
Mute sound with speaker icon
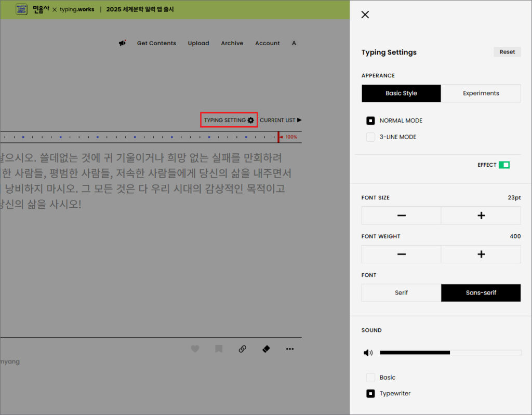[x=368, y=353]
